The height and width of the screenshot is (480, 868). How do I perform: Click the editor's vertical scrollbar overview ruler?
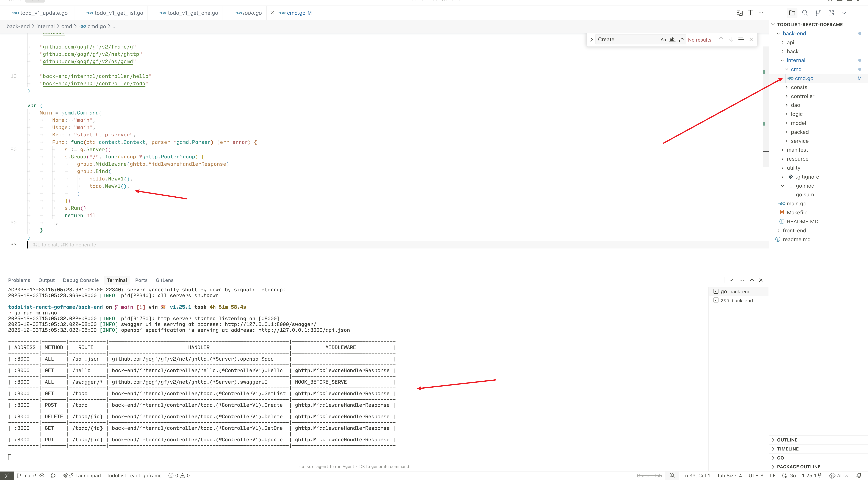[x=766, y=101]
